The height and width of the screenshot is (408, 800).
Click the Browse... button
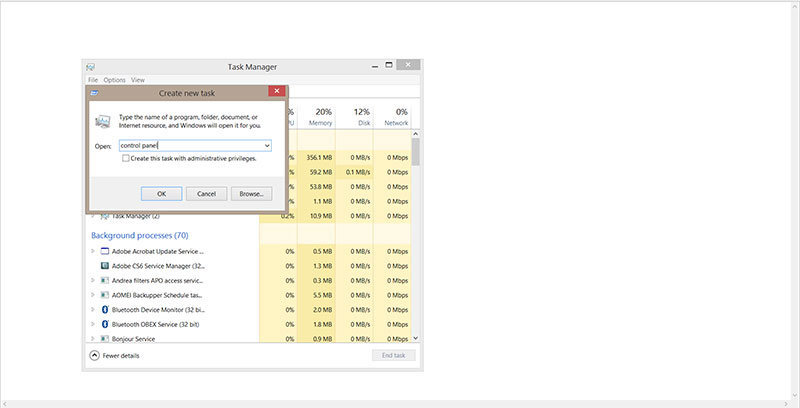coord(251,194)
